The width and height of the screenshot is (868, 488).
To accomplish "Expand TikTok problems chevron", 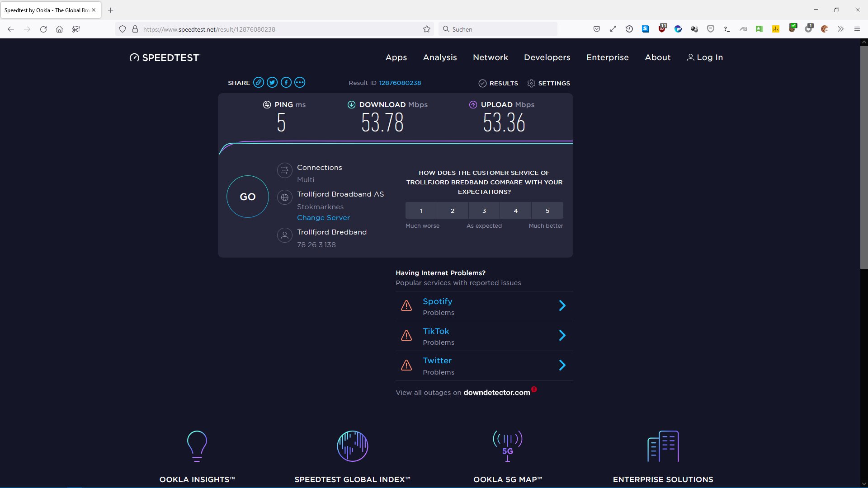I will (x=562, y=336).
